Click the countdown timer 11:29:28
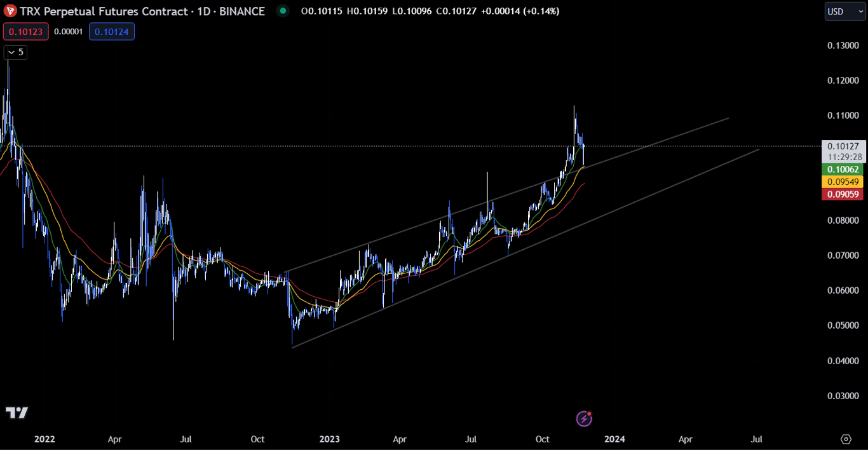Image resolution: width=868 pixels, height=450 pixels. [843, 156]
